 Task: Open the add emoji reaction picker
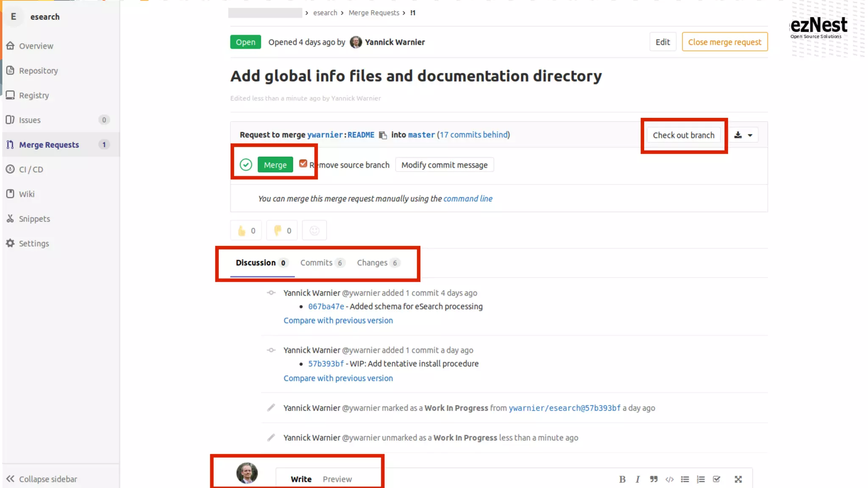[314, 230]
